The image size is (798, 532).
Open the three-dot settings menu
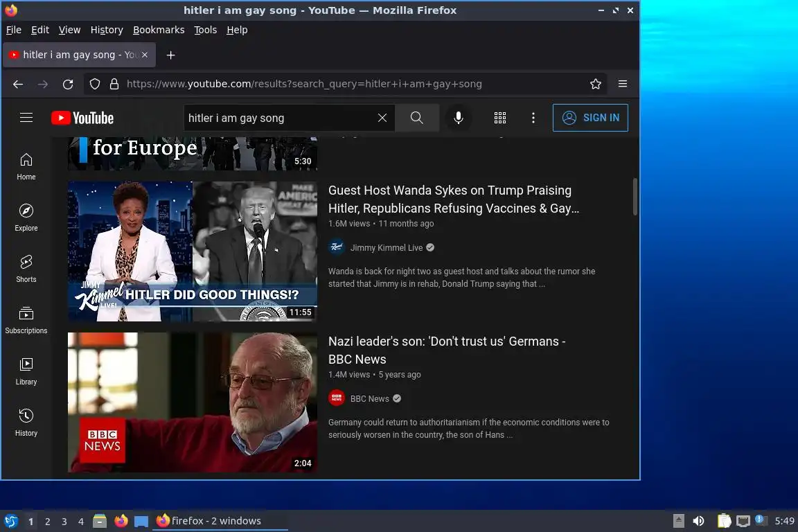pos(533,118)
